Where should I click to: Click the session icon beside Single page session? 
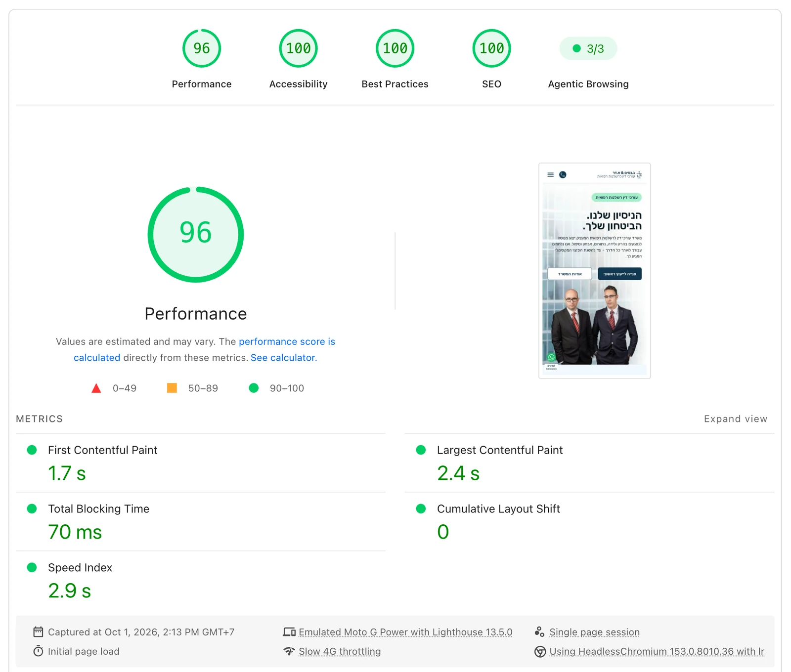pos(539,632)
